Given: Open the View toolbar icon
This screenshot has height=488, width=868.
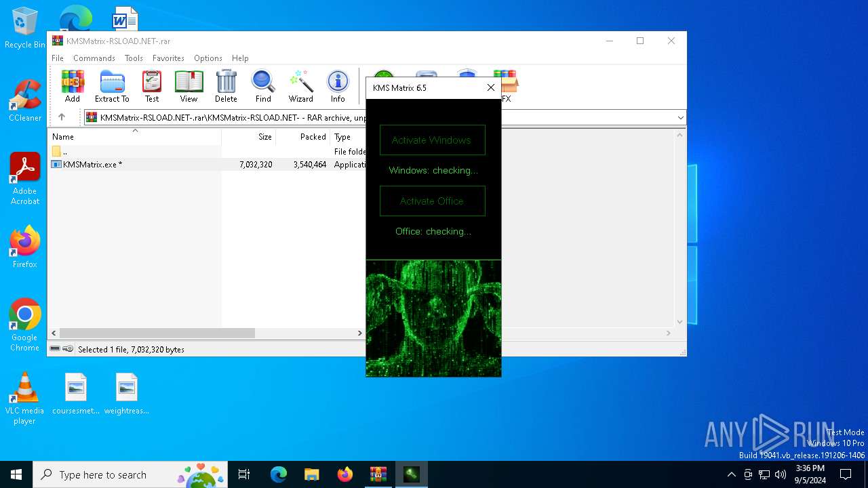Looking at the screenshot, I should tap(189, 86).
